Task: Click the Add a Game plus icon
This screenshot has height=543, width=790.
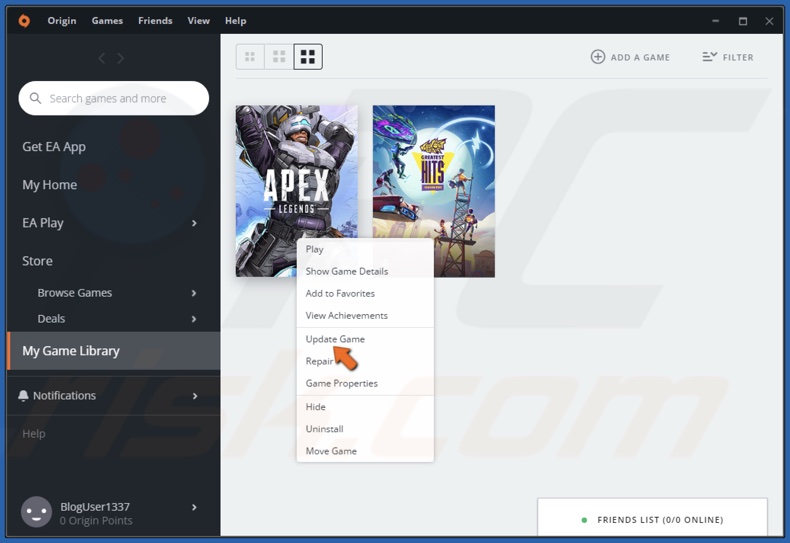Action: [598, 57]
